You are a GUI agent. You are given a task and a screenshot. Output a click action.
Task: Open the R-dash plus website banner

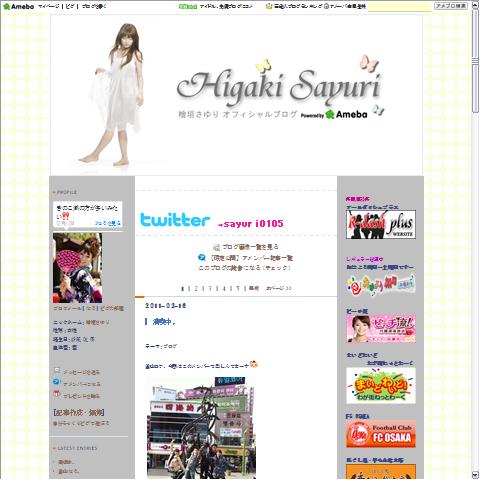click(381, 224)
